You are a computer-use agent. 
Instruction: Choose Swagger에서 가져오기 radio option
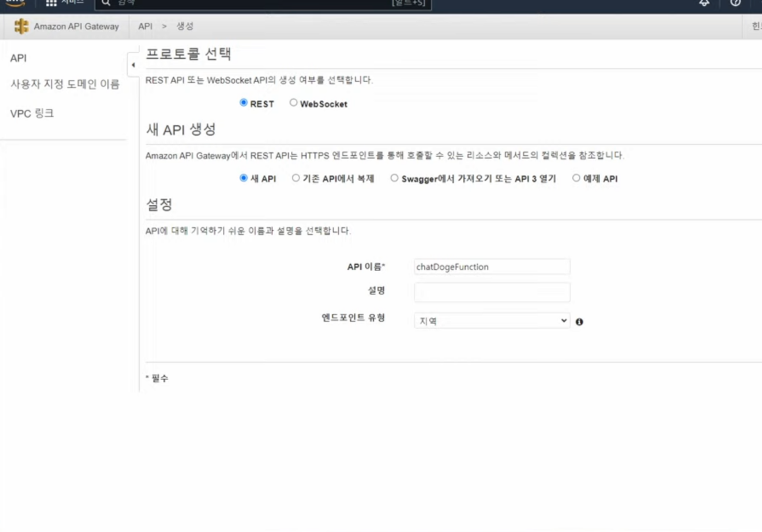(x=394, y=178)
